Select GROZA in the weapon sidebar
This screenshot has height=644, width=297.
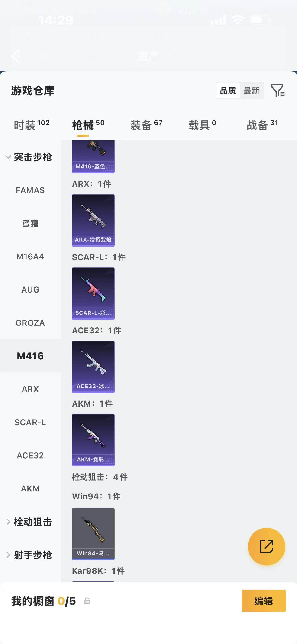pos(30,323)
